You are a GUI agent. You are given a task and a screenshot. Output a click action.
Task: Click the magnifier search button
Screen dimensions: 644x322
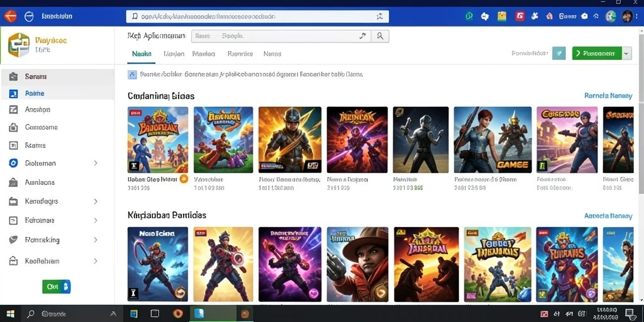tap(380, 36)
